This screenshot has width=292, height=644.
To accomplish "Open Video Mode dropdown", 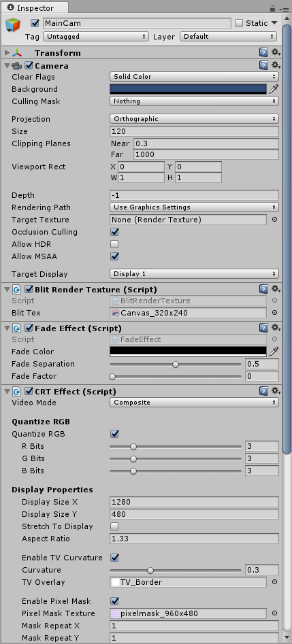I will pyautogui.click(x=194, y=403).
